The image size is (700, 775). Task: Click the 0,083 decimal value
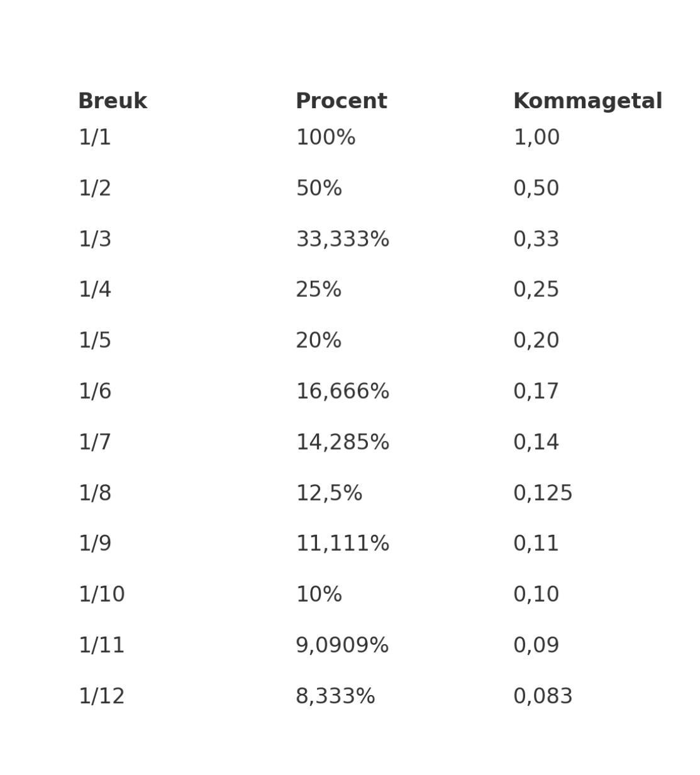tap(543, 697)
